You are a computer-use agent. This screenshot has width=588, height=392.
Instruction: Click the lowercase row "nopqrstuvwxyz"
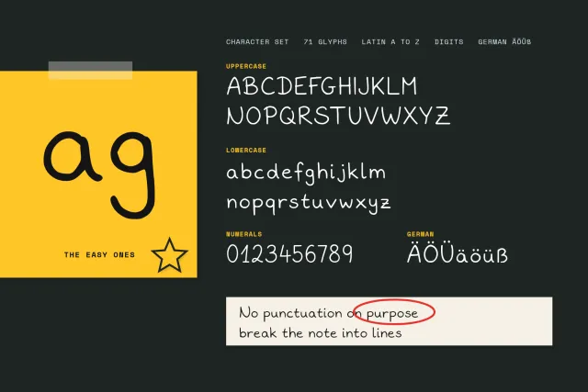pyautogui.click(x=309, y=203)
